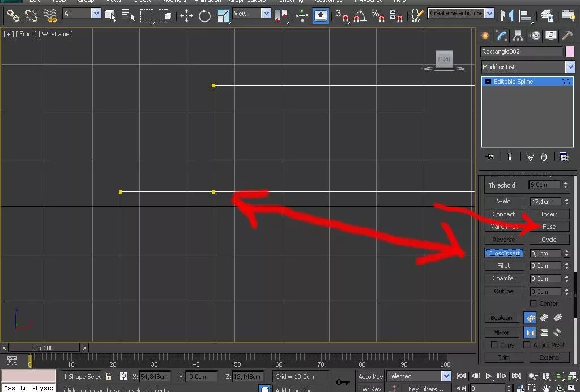Toggle Spinner Snap in toolbar

click(x=396, y=15)
